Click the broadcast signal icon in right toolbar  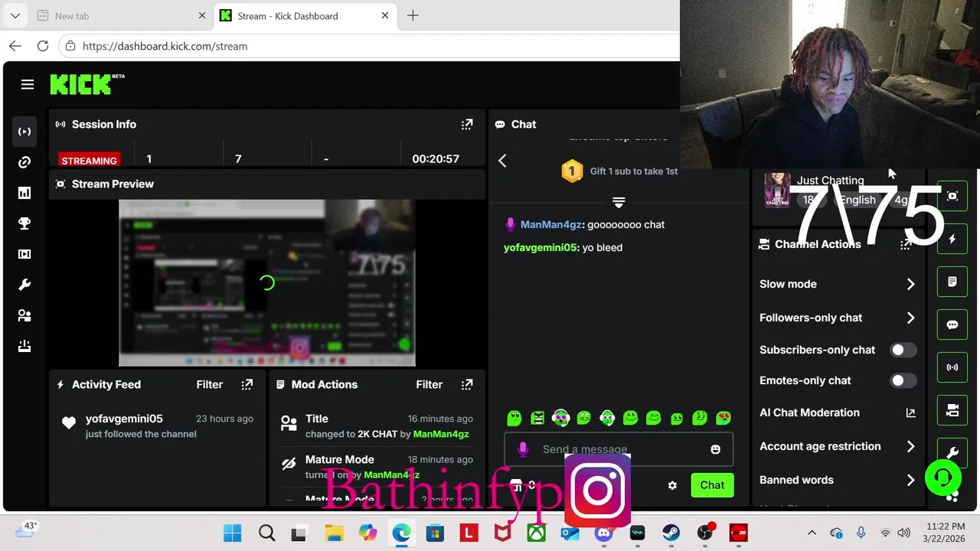(x=952, y=367)
